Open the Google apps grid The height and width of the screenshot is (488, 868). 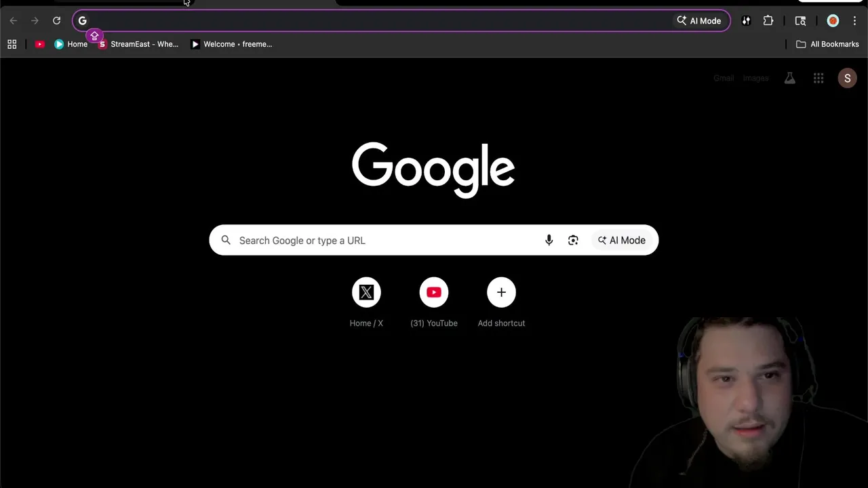tap(818, 78)
